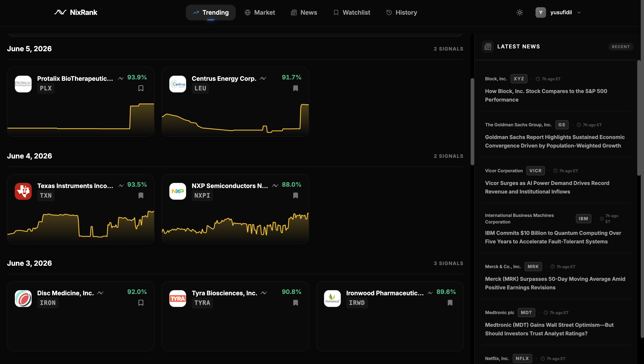This screenshot has height=364, width=644.
Task: Select the TXN ticker badge
Action: [46, 196]
